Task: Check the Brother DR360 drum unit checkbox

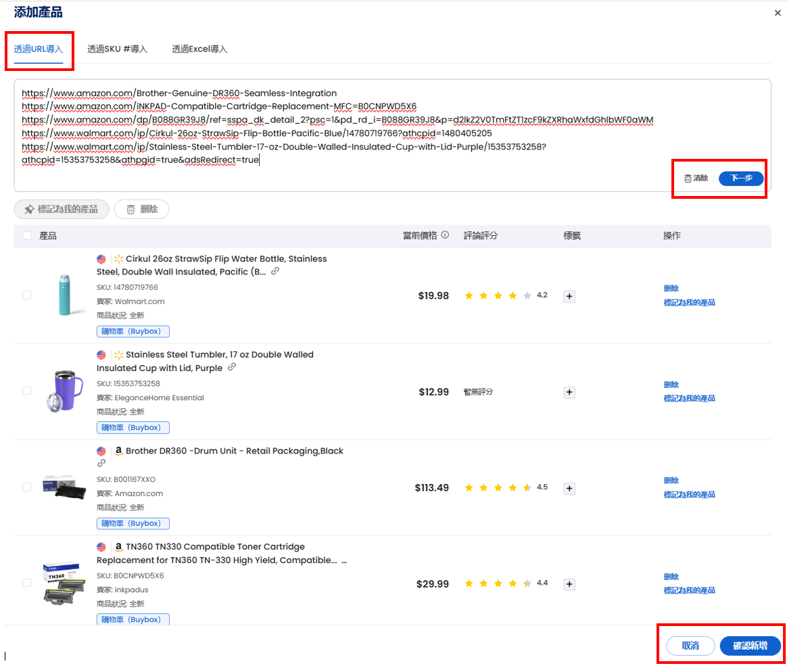Action: 27,487
